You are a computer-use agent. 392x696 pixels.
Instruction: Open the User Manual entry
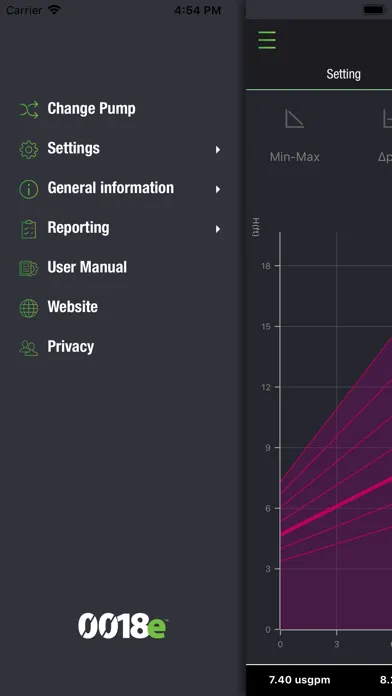point(87,267)
